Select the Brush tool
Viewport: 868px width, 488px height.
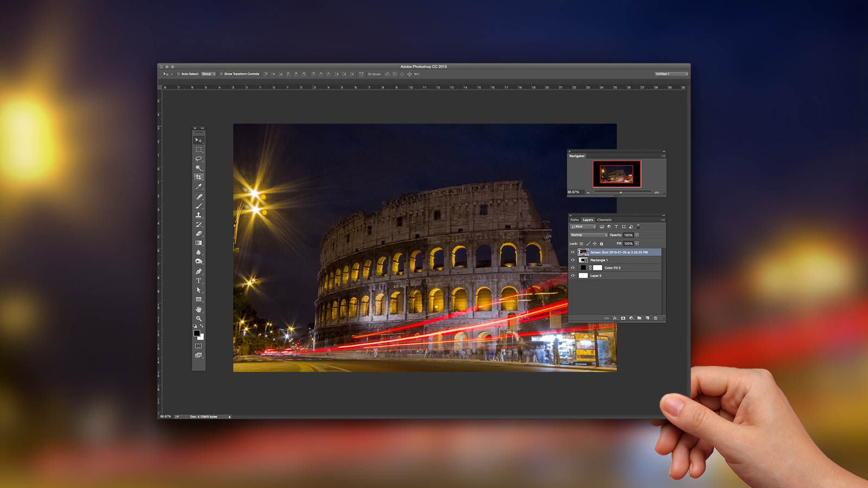(x=199, y=206)
